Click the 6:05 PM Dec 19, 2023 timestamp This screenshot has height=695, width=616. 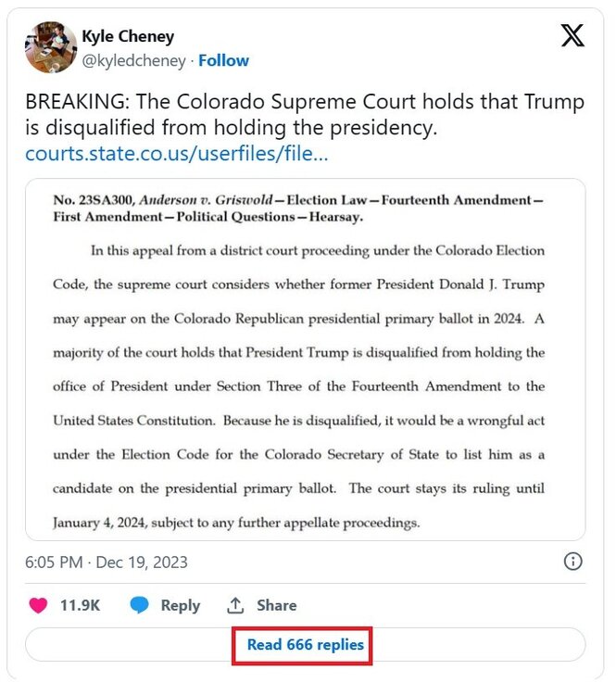point(107,562)
